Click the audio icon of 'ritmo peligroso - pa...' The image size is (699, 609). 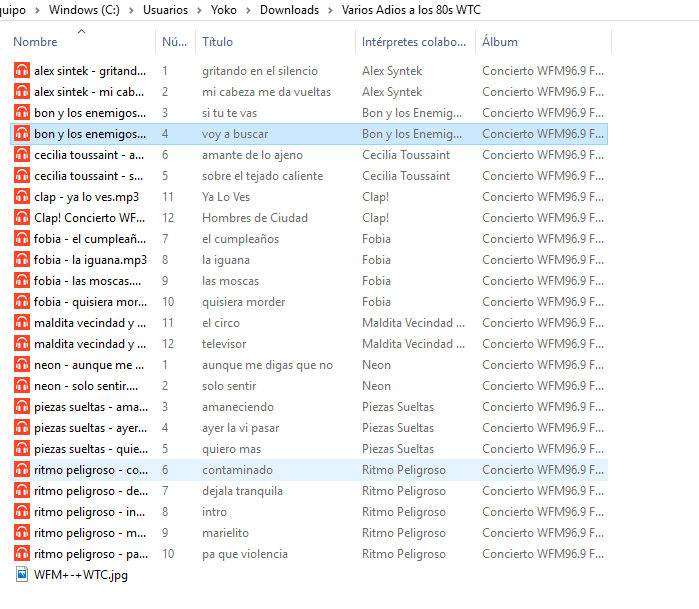tap(22, 553)
